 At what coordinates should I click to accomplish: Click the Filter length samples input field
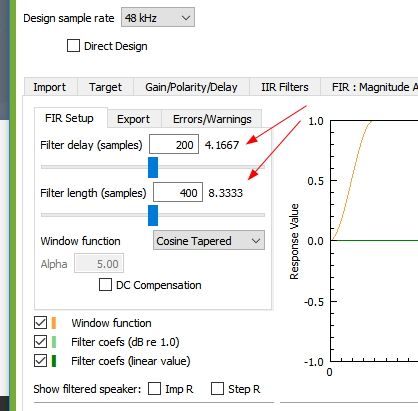[178, 192]
